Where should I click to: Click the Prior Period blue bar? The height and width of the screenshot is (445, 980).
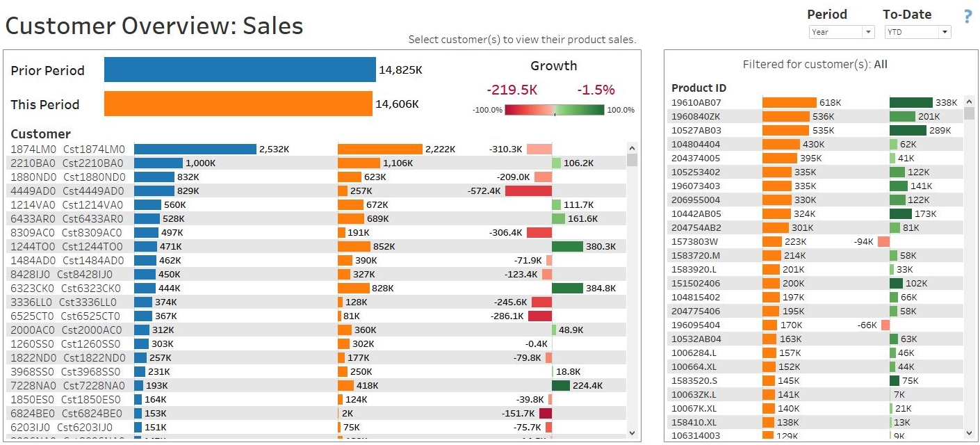[x=240, y=70]
